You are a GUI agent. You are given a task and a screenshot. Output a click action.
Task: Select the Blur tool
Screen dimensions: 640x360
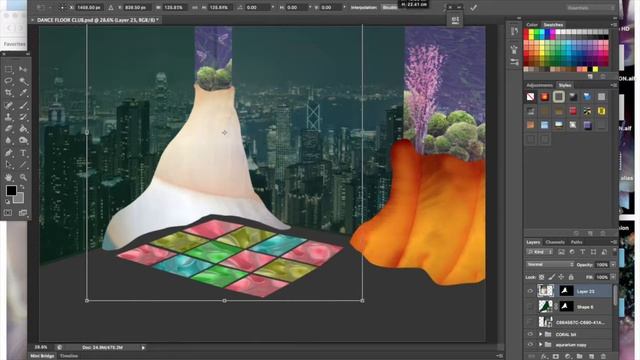point(8,141)
